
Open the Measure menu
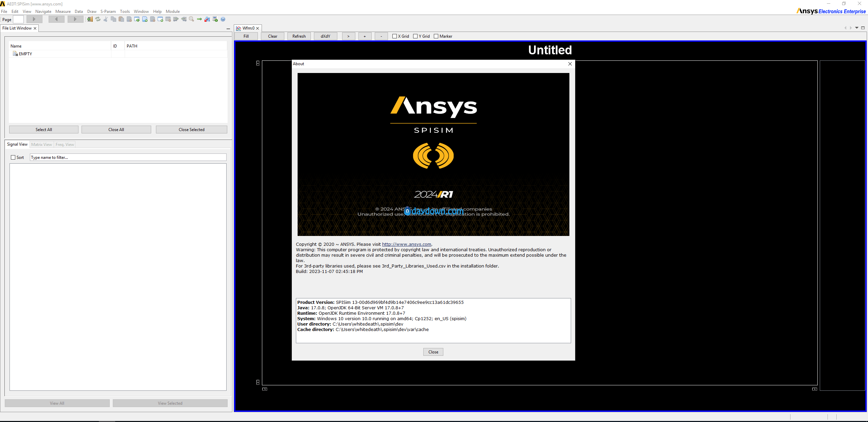point(63,12)
